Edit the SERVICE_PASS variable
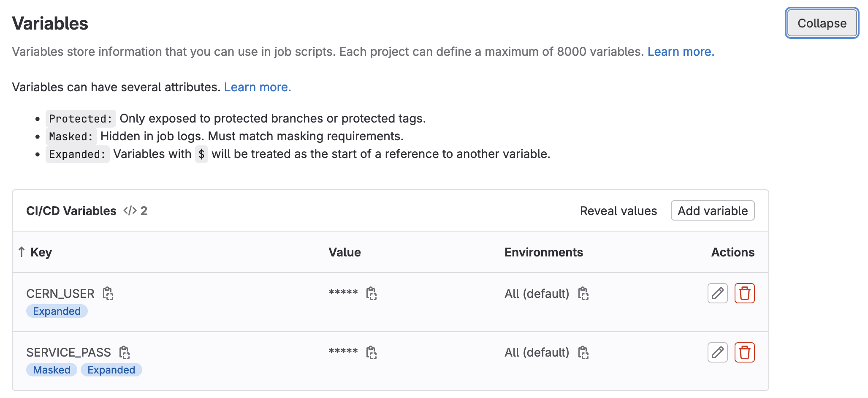Screen dimensions: 868x398 (718, 352)
